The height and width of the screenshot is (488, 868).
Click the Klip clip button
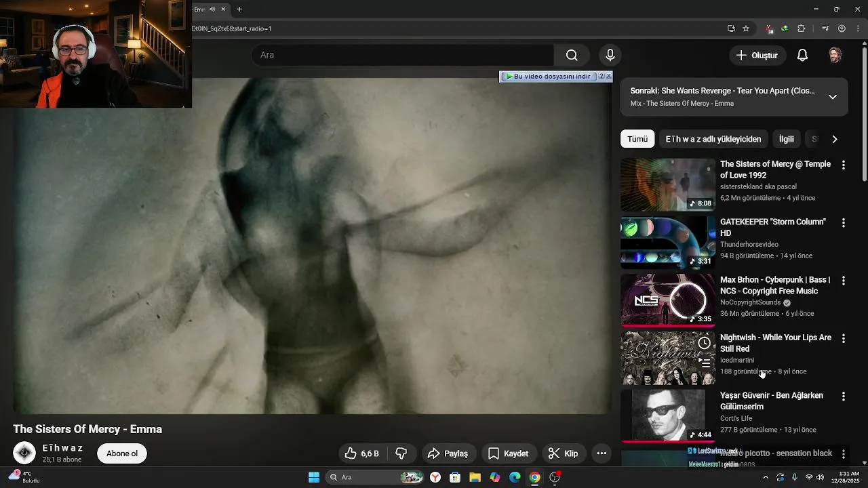point(564,453)
